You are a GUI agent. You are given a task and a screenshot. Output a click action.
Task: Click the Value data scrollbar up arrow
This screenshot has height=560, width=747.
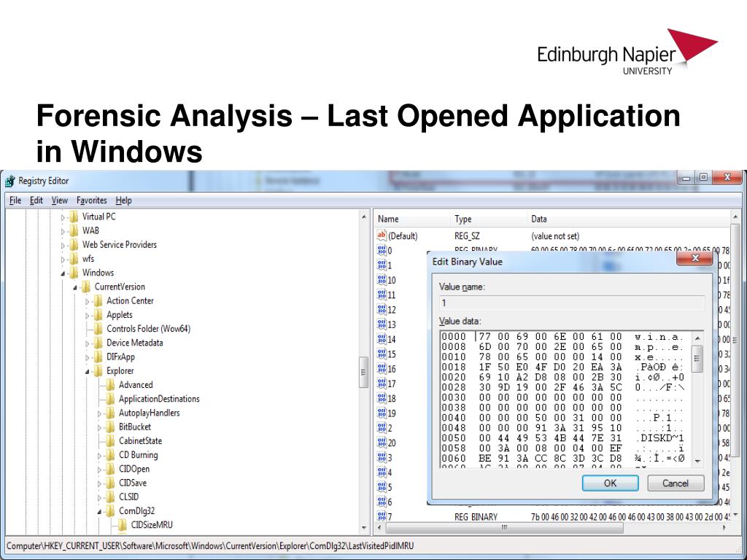(698, 338)
